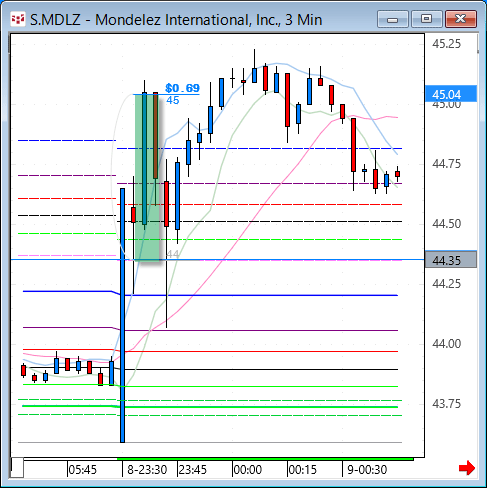Click the window title S.MDLZ Mondelez International
Image resolution: width=487 pixels, height=488 pixels.
click(176, 20)
